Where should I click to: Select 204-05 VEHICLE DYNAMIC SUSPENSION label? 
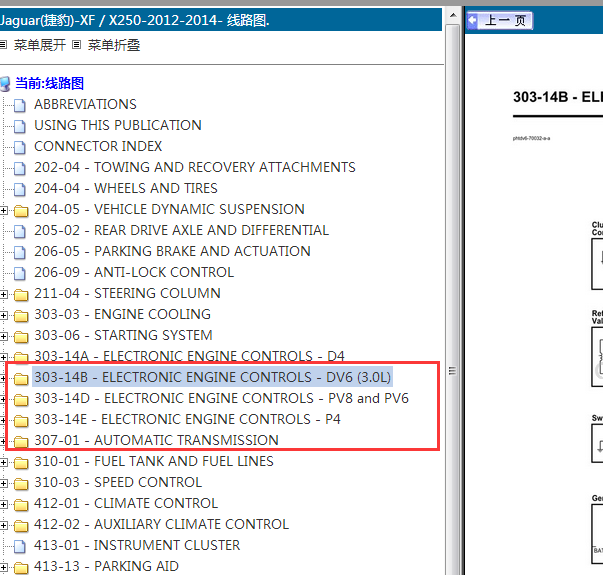click(x=169, y=209)
